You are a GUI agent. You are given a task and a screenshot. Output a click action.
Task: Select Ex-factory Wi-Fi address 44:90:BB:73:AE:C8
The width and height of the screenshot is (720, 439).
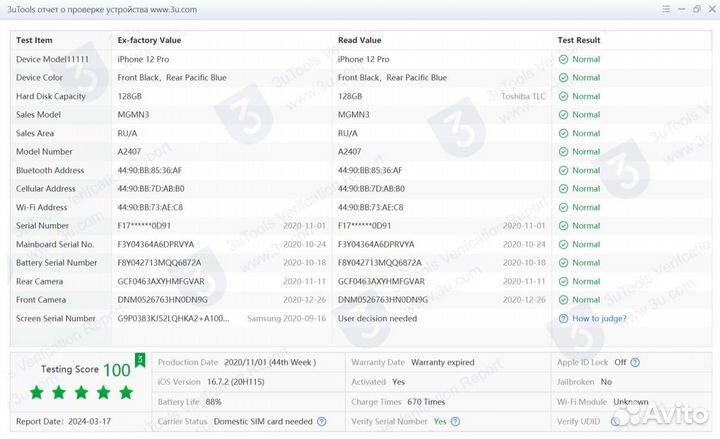150,208
